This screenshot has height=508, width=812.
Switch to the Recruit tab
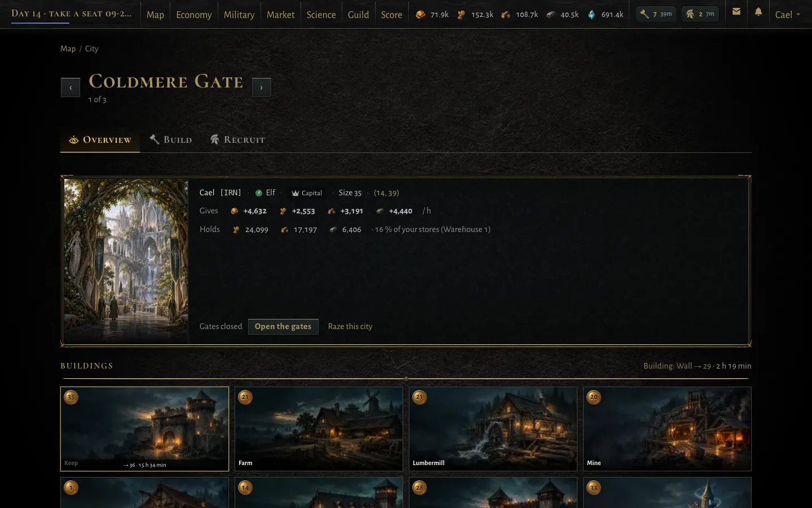pos(237,139)
